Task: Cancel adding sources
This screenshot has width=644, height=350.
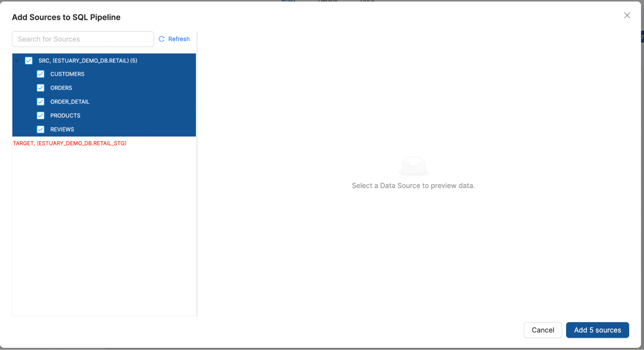Action: tap(543, 330)
